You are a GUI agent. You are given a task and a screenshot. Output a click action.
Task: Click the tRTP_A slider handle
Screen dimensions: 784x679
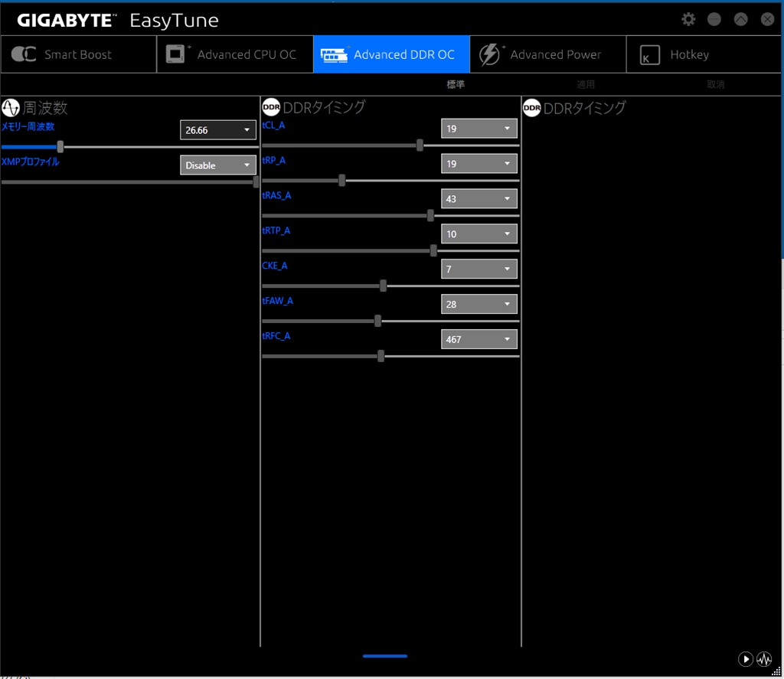pyautogui.click(x=433, y=250)
